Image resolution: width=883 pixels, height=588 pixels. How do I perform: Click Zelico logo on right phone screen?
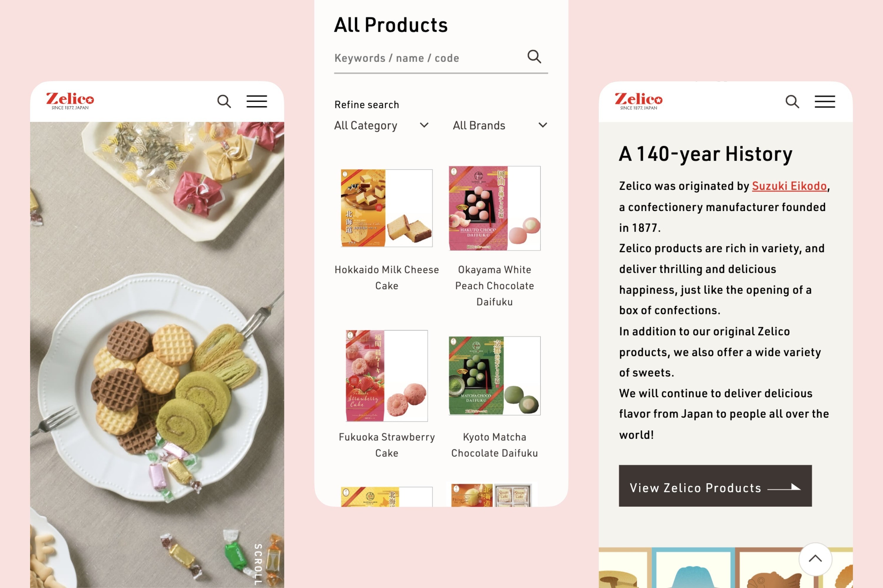[638, 100]
